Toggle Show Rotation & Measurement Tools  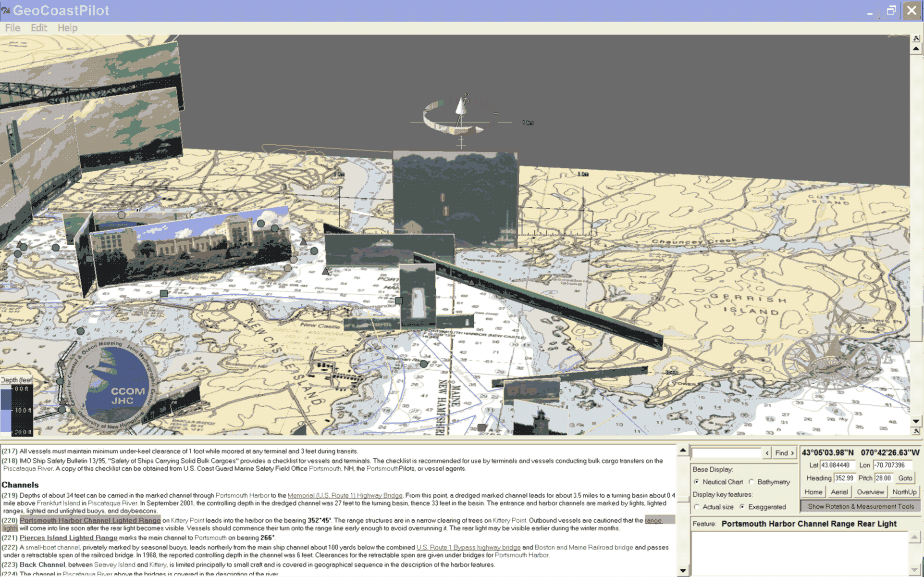click(x=861, y=506)
